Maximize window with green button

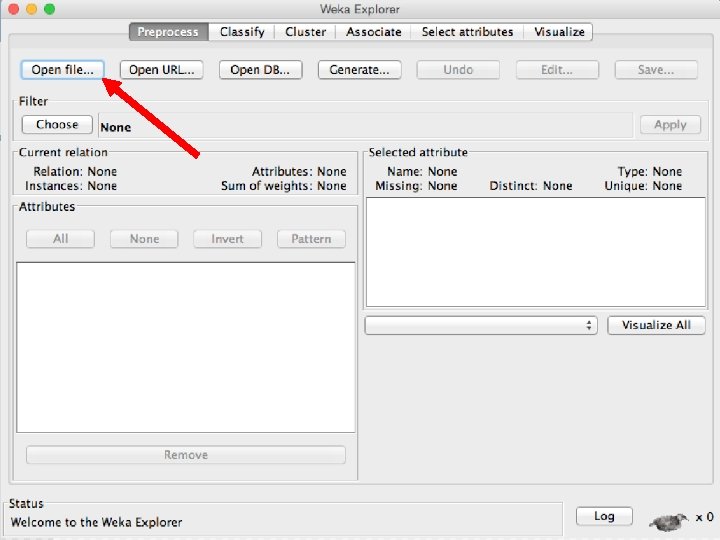tap(49, 9)
